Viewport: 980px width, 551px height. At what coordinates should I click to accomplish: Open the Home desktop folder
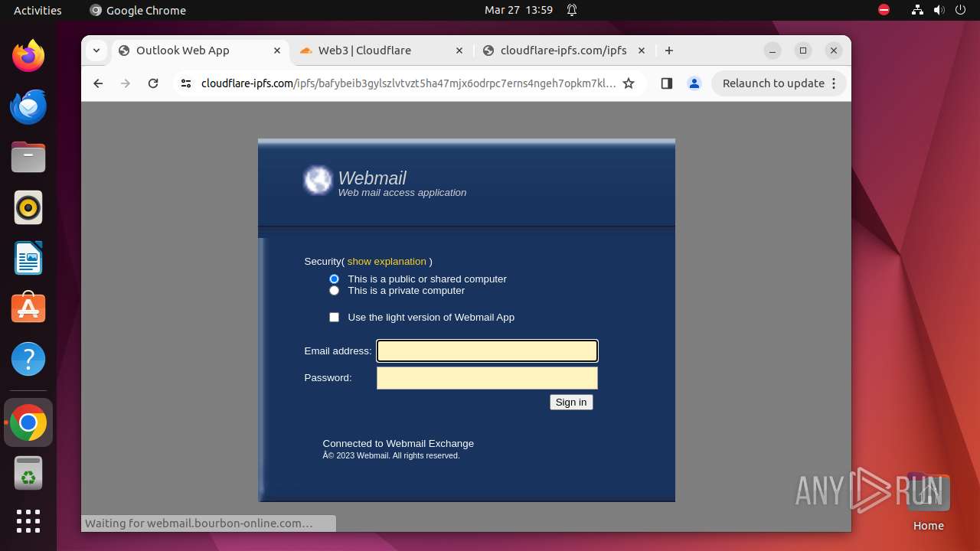[928, 502]
